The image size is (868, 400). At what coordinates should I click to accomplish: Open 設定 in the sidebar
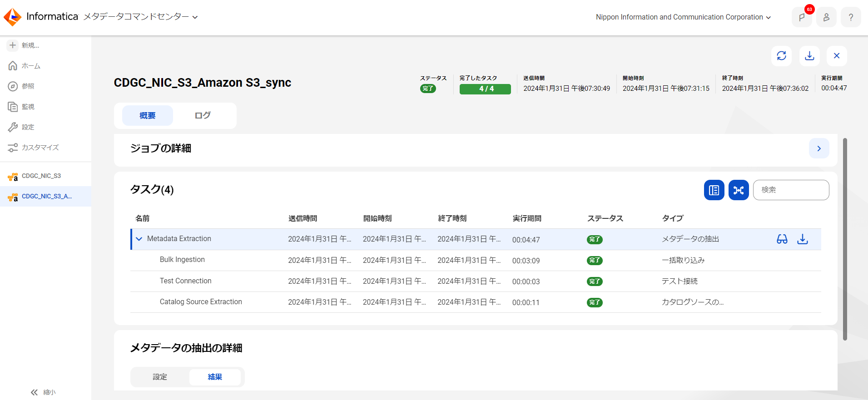pos(21,127)
